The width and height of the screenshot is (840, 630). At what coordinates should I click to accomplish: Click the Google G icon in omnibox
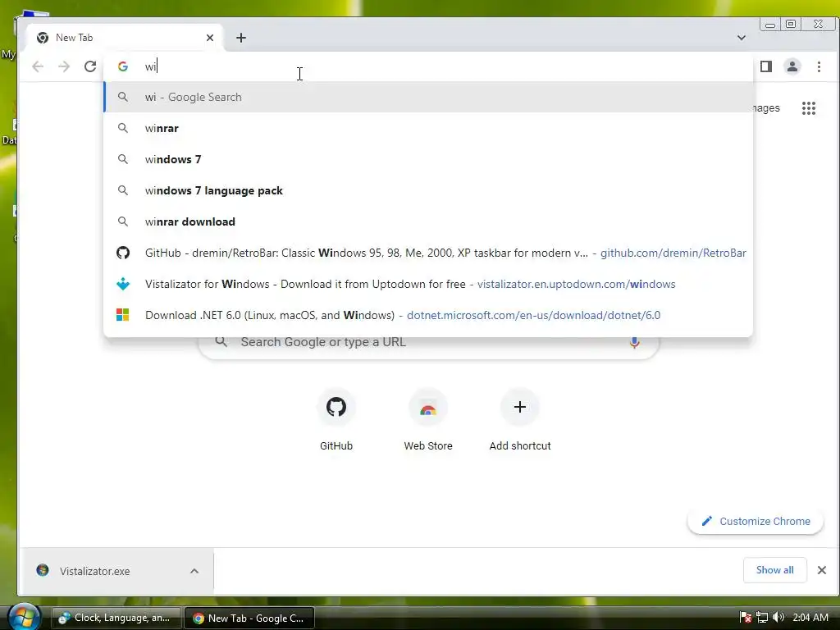click(x=123, y=66)
